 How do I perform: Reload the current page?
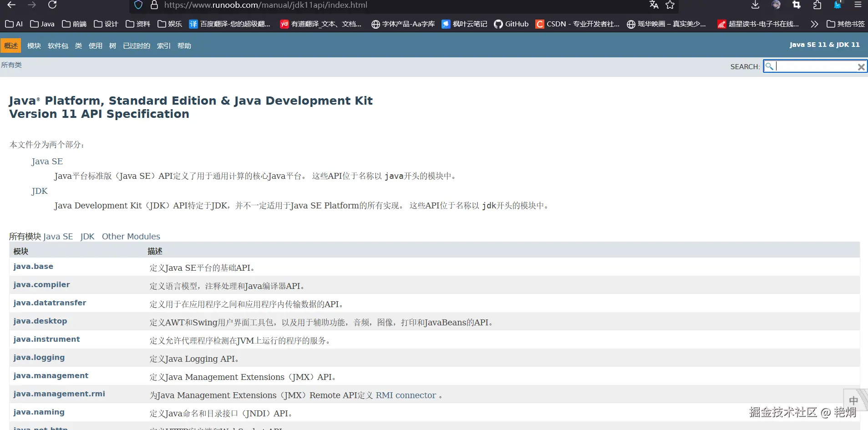pyautogui.click(x=52, y=5)
